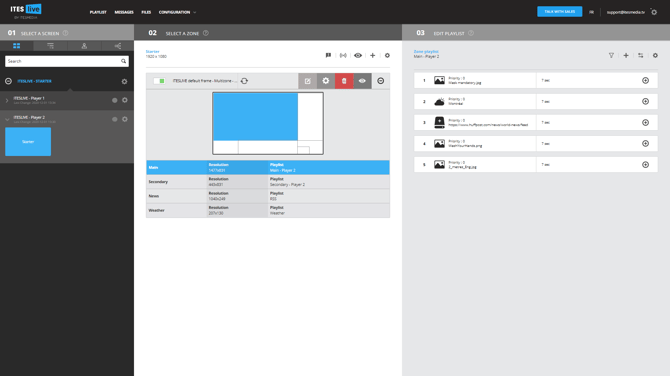
Task: Expand the ITESLIVE - Player 1 tree item
Action: 7,100
